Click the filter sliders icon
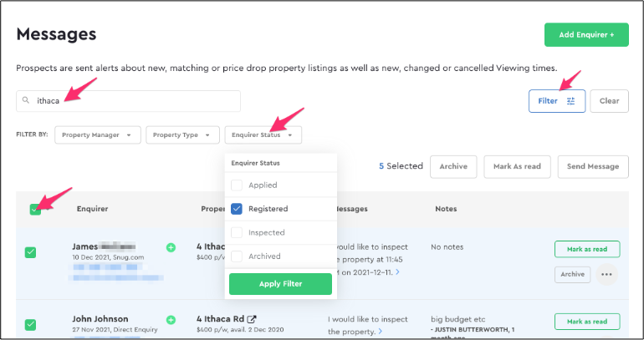 point(571,101)
